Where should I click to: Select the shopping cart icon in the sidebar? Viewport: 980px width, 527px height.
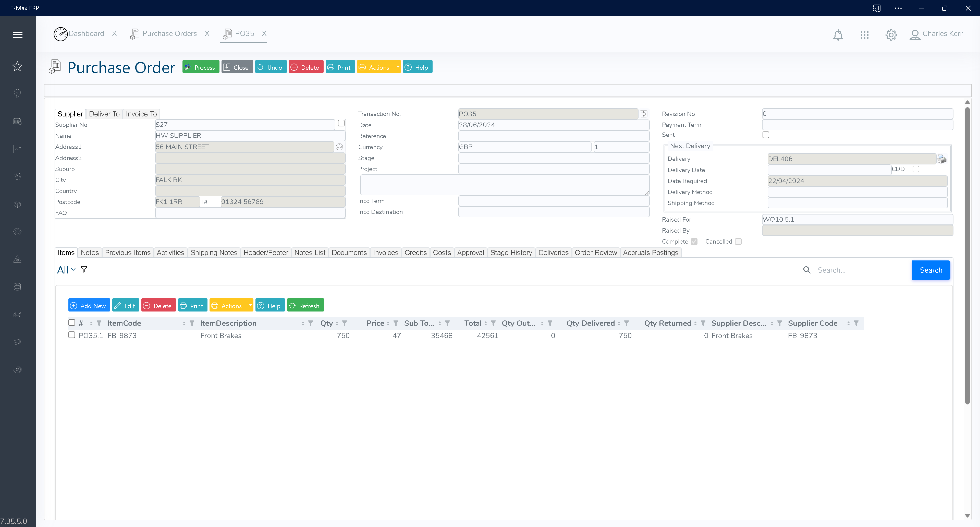[17, 176]
